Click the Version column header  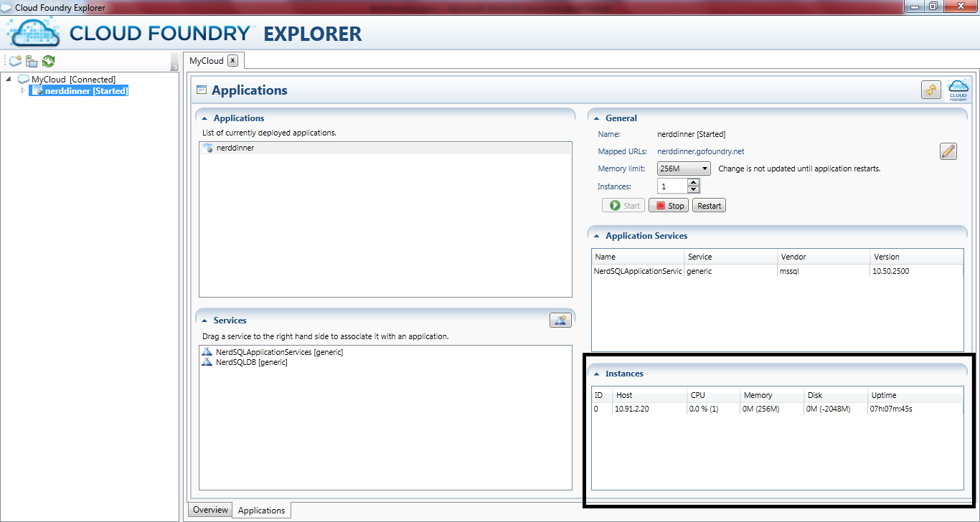point(917,257)
